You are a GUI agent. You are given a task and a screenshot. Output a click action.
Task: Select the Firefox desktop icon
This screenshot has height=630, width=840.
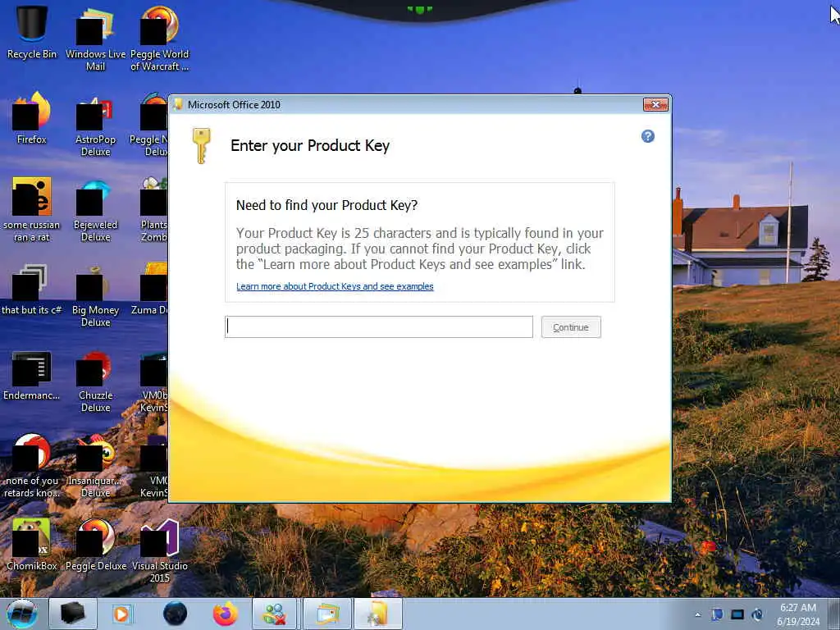(32, 118)
